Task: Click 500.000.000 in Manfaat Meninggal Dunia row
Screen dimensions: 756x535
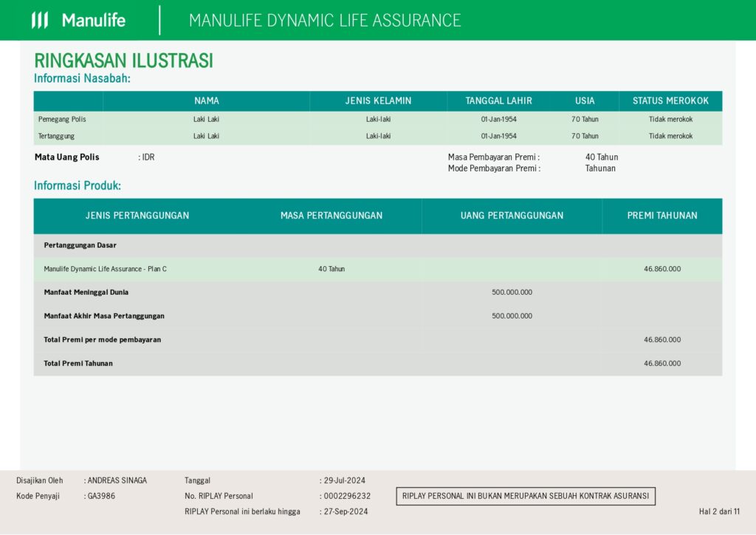Action: 512,293
